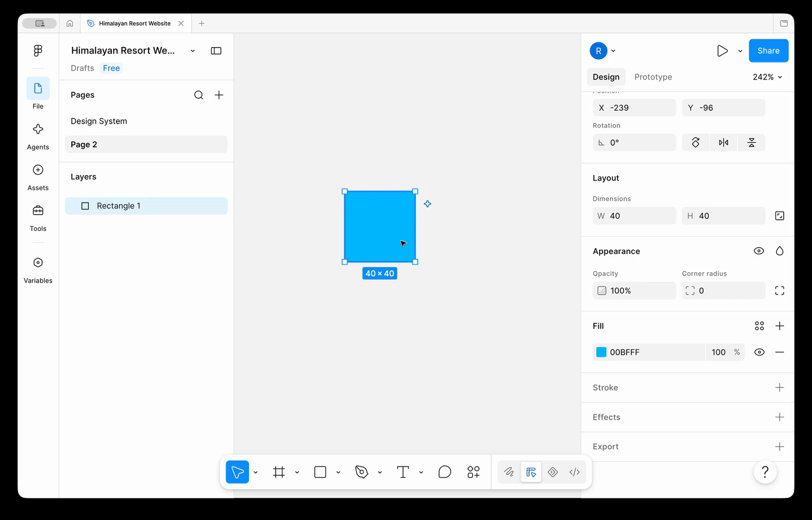
Task: Open the Text tool options chevron
Action: click(x=421, y=472)
